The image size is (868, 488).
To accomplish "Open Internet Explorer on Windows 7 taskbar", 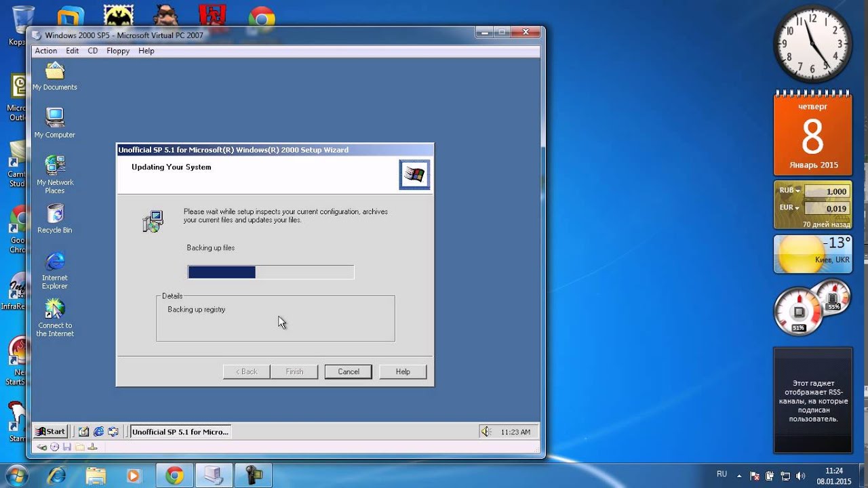I will (x=58, y=476).
